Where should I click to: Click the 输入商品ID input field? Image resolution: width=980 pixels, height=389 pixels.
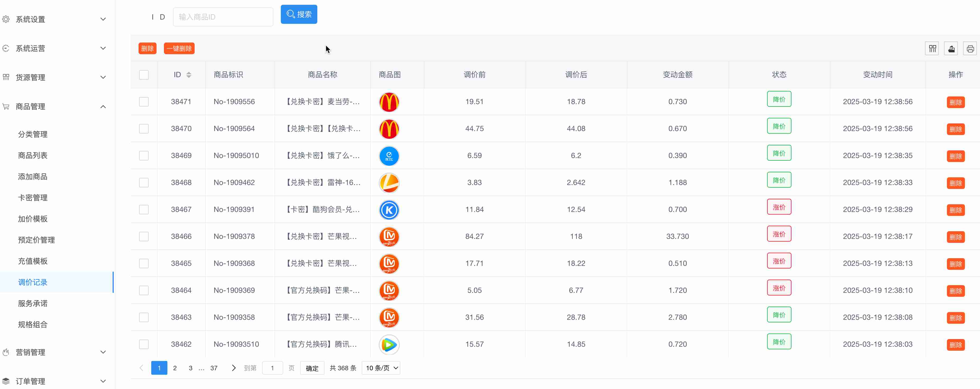[223, 17]
